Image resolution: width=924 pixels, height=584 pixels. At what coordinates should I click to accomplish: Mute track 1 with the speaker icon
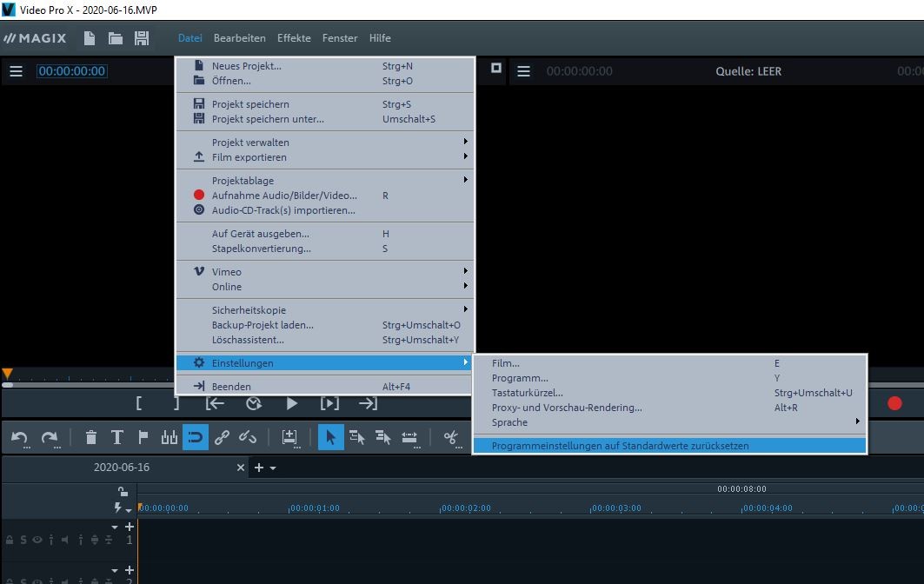[65, 540]
